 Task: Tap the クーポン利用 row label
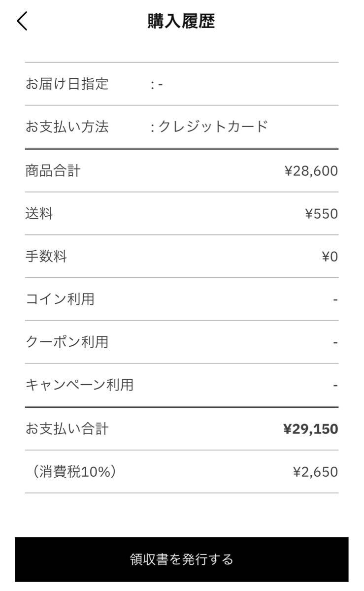pos(66,342)
